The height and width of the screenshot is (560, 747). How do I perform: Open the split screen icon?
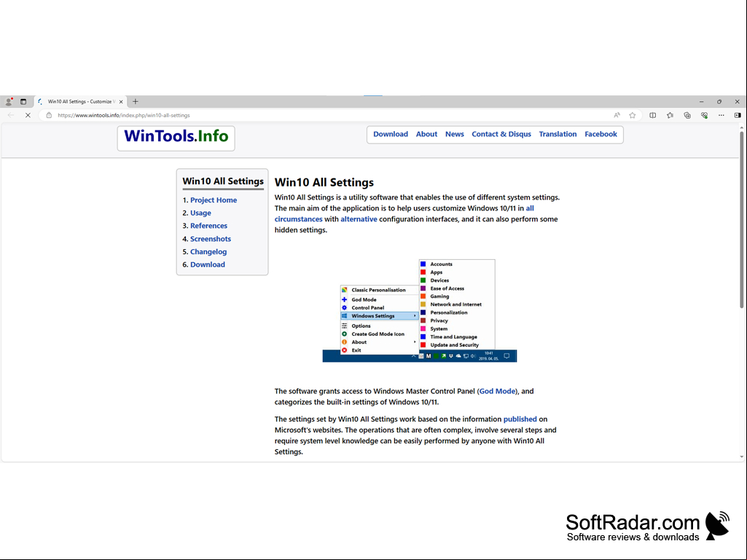[x=653, y=115]
